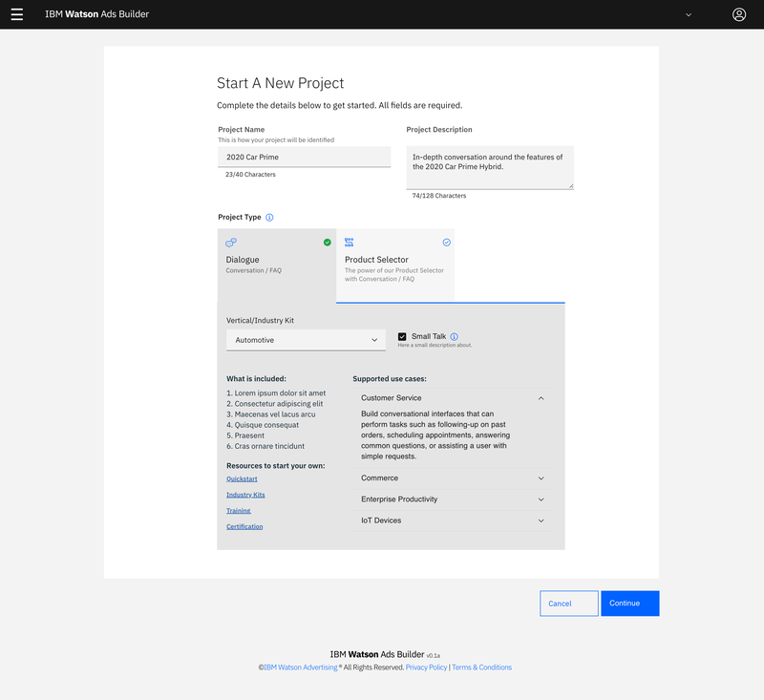Uncheck the Small Talk checkbox
The image size is (764, 700).
402,336
